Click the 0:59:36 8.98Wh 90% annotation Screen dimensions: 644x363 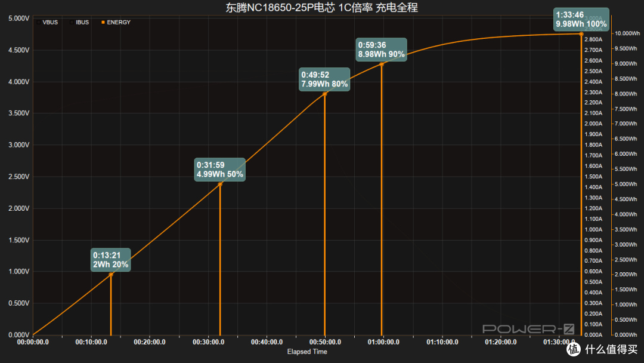381,50
